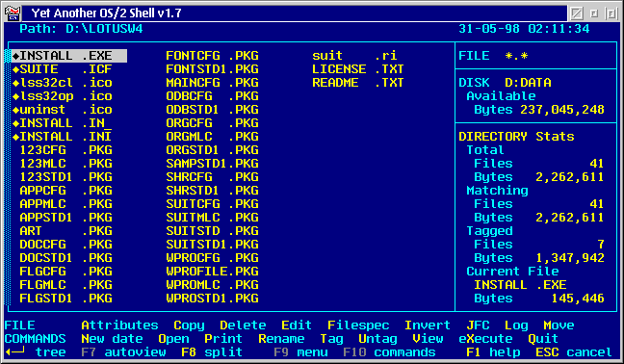The width and height of the screenshot is (624, 364).
Task: Click the F7 autoview shortcut
Action: 123,352
